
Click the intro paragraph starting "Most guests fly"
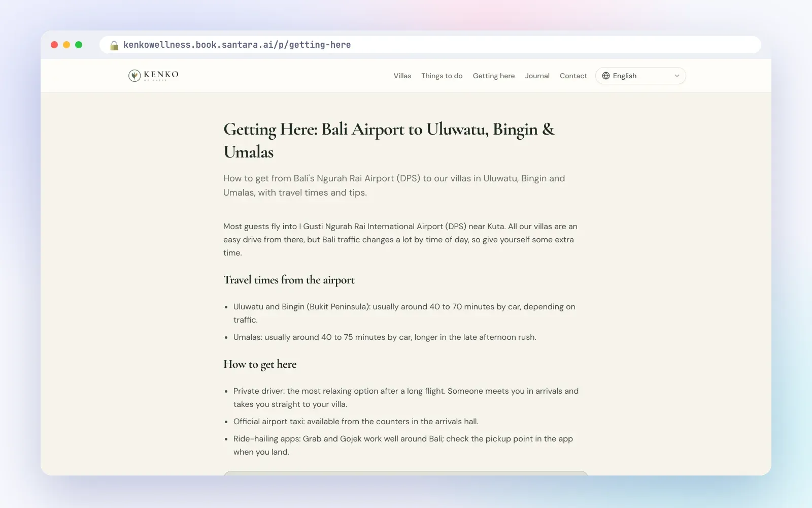click(400, 239)
